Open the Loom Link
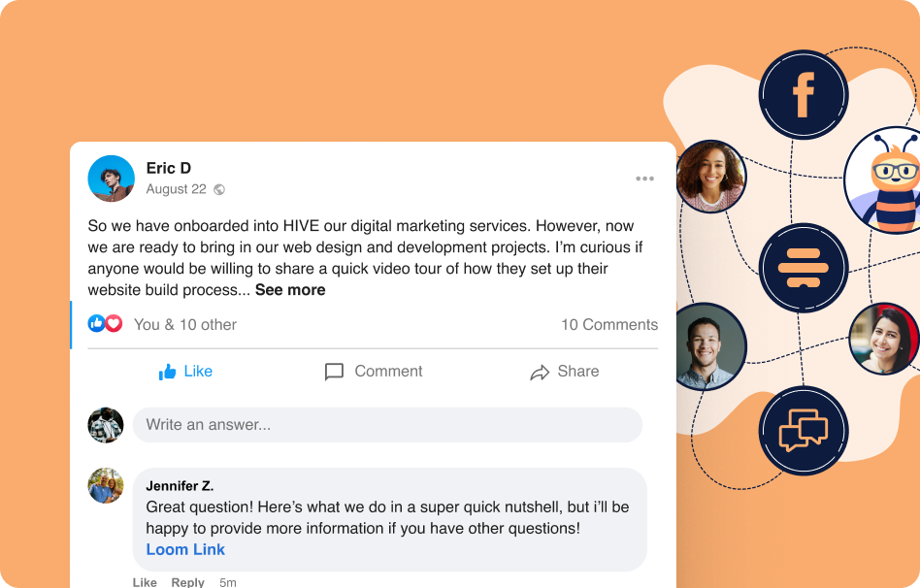This screenshot has height=588, width=920. tap(185, 549)
